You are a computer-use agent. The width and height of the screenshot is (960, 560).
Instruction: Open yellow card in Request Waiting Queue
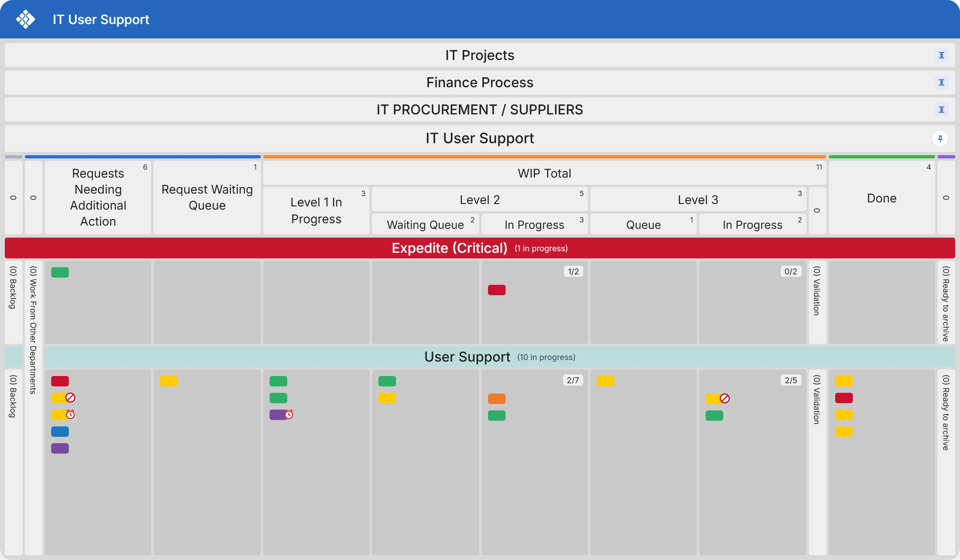coord(169,381)
